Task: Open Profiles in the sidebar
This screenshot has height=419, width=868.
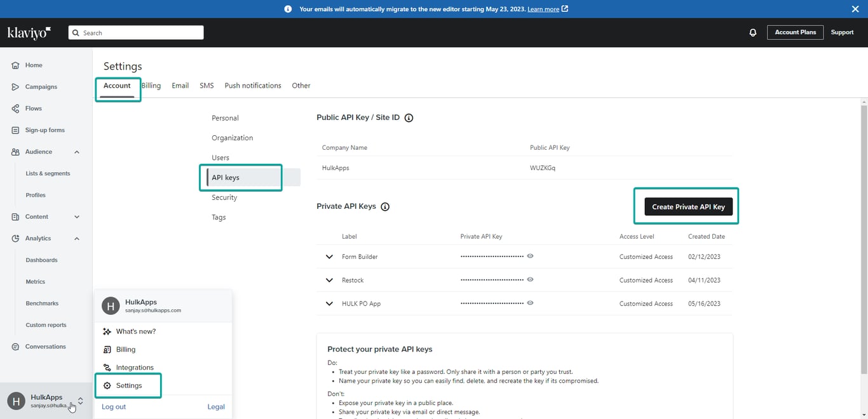Action: point(36,195)
